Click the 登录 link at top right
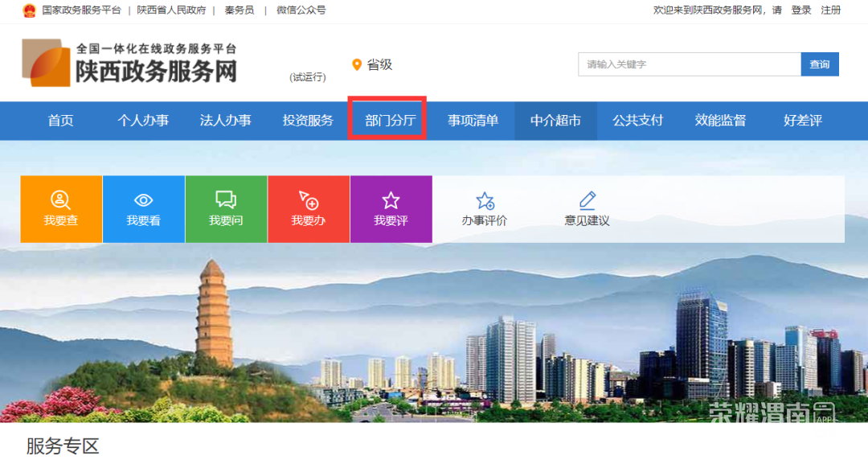The image size is (868, 460). coord(801,10)
